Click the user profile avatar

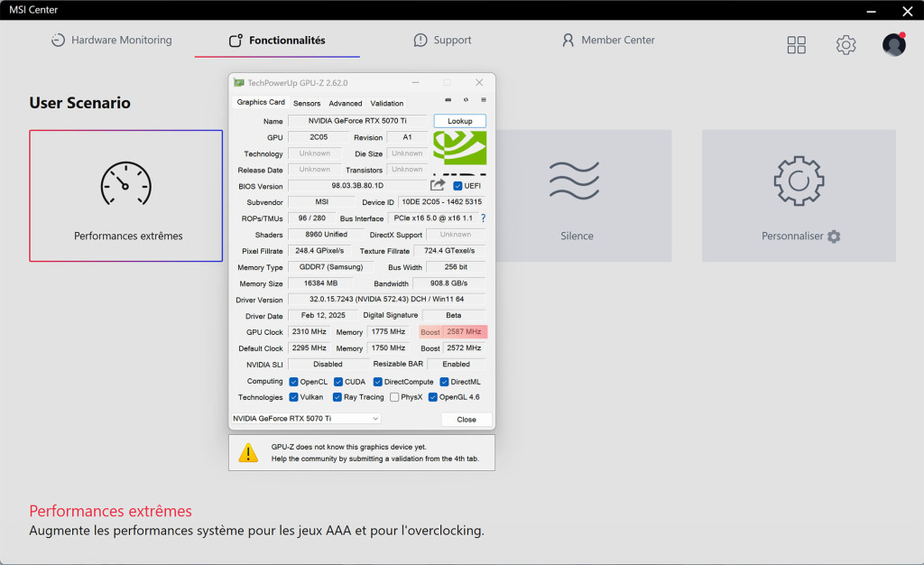(x=894, y=45)
